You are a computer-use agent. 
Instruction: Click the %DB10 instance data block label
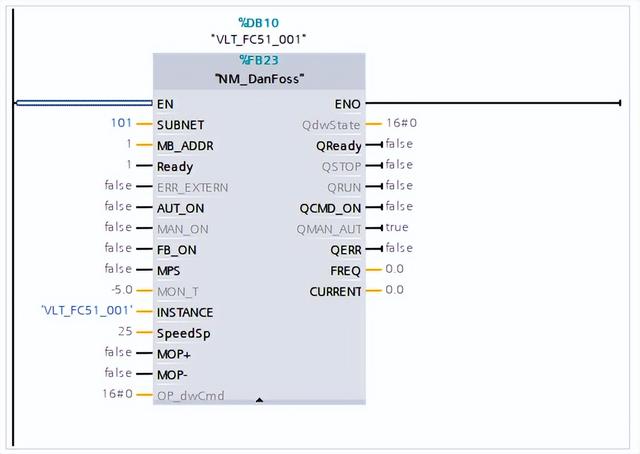point(258,21)
